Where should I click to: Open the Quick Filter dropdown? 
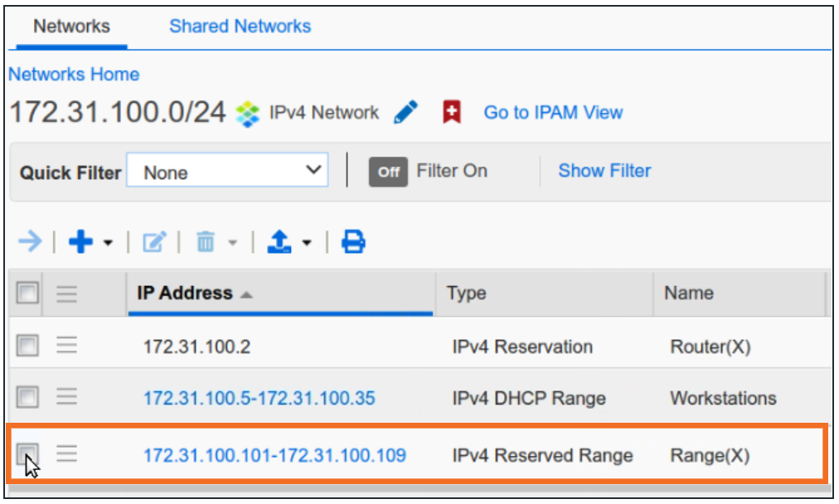227,172
